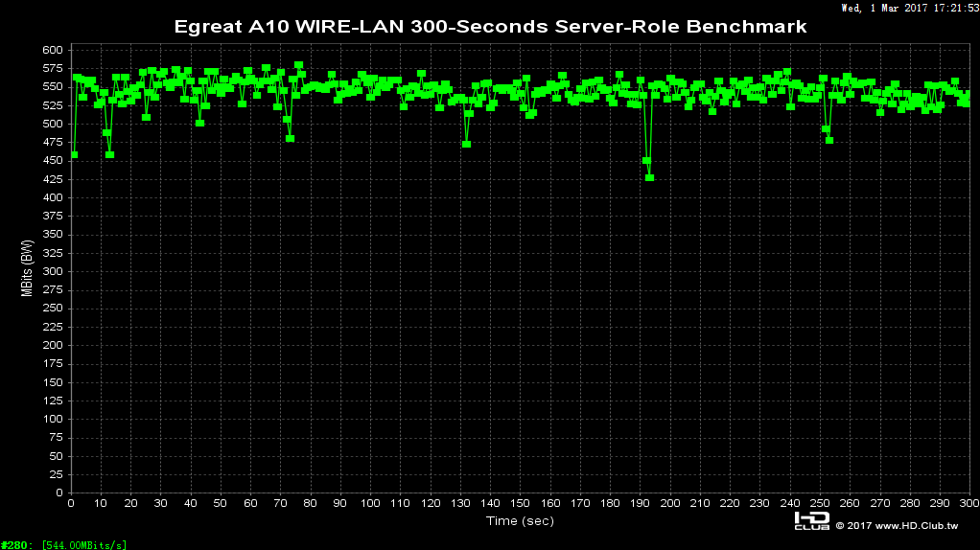This screenshot has height=550, width=980.
Task: Click the X-axis tick label '130'
Action: [460, 503]
